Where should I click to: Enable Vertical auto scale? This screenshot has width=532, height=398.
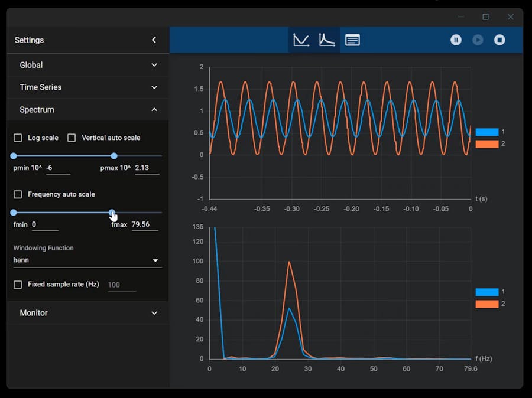pyautogui.click(x=72, y=138)
